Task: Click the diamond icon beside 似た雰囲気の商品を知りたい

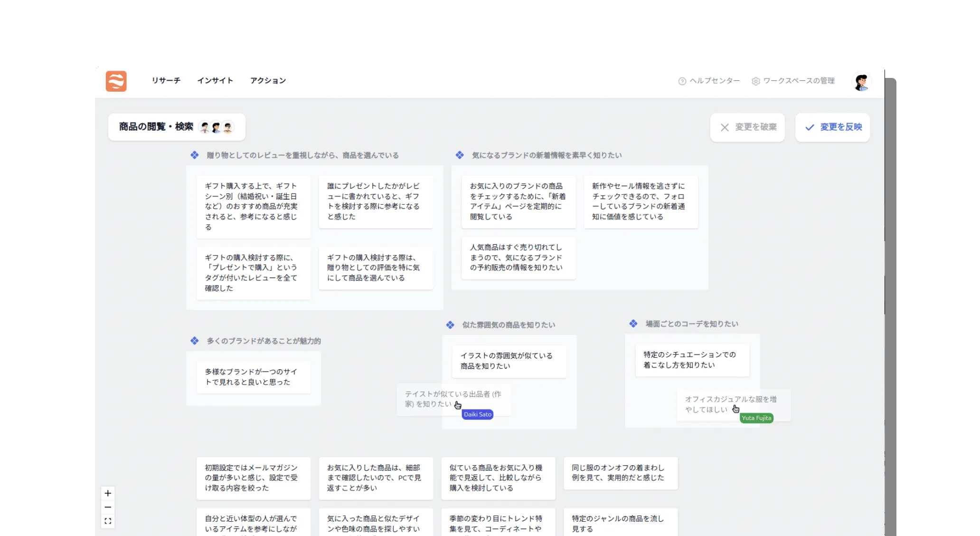Action: click(450, 325)
